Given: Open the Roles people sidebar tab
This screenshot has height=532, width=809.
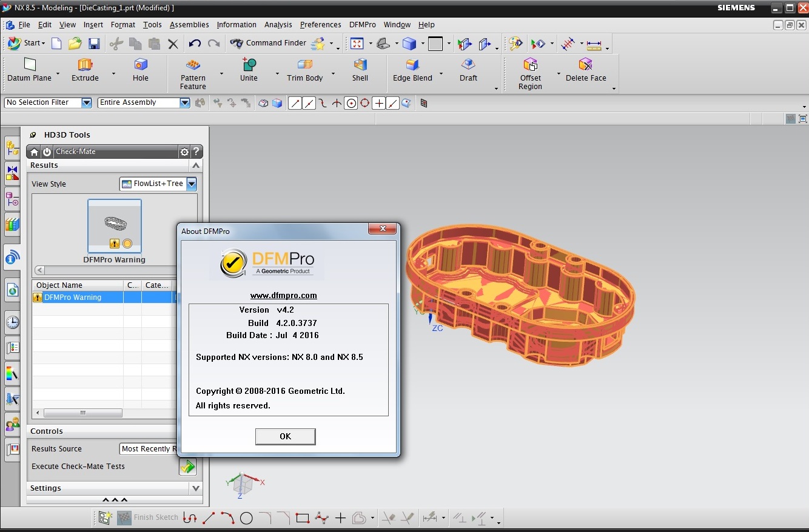Looking at the screenshot, I should (12, 424).
